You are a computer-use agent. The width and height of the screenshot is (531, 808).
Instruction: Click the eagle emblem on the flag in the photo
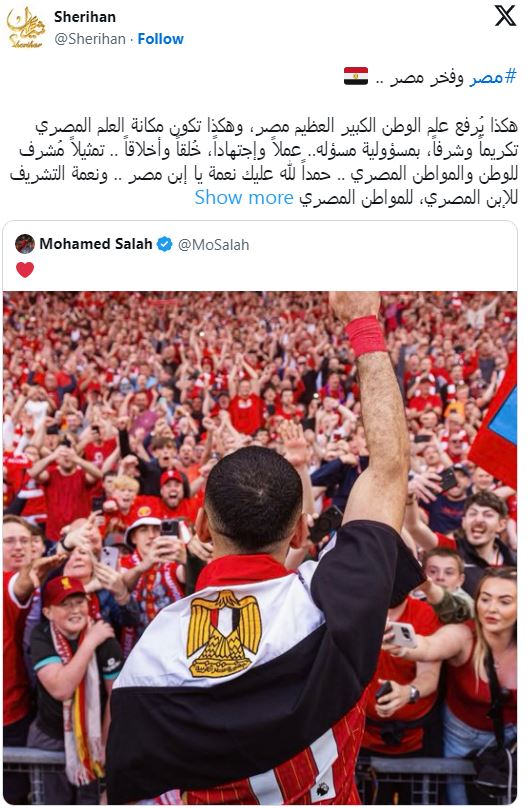click(224, 634)
